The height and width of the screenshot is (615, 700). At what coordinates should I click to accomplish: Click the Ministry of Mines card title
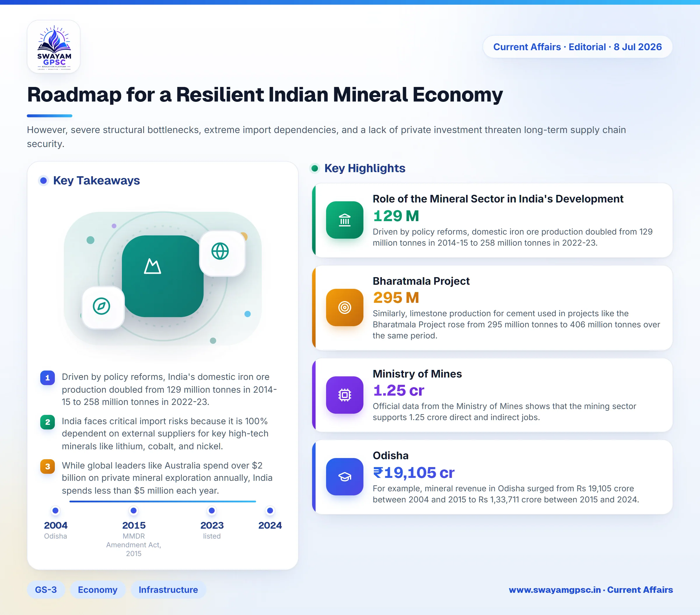(x=417, y=374)
